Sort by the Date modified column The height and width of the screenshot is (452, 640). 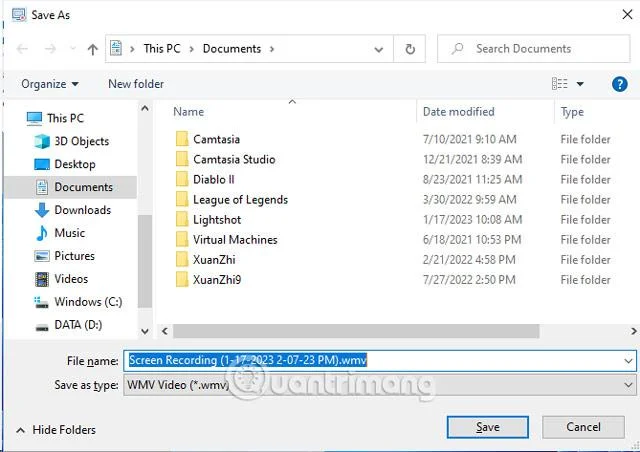458,111
